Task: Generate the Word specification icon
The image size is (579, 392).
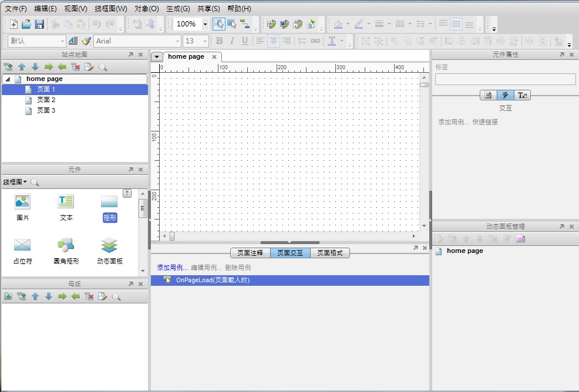Action: [284, 25]
